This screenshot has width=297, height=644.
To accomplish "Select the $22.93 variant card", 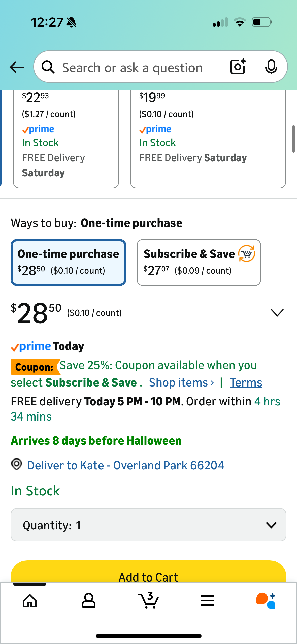I will click(x=66, y=139).
